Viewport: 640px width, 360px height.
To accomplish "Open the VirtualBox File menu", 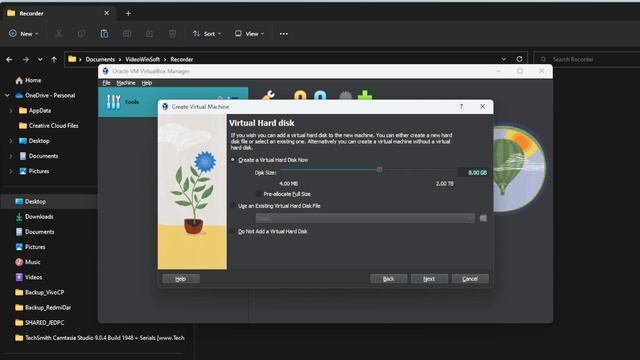I will (106, 83).
